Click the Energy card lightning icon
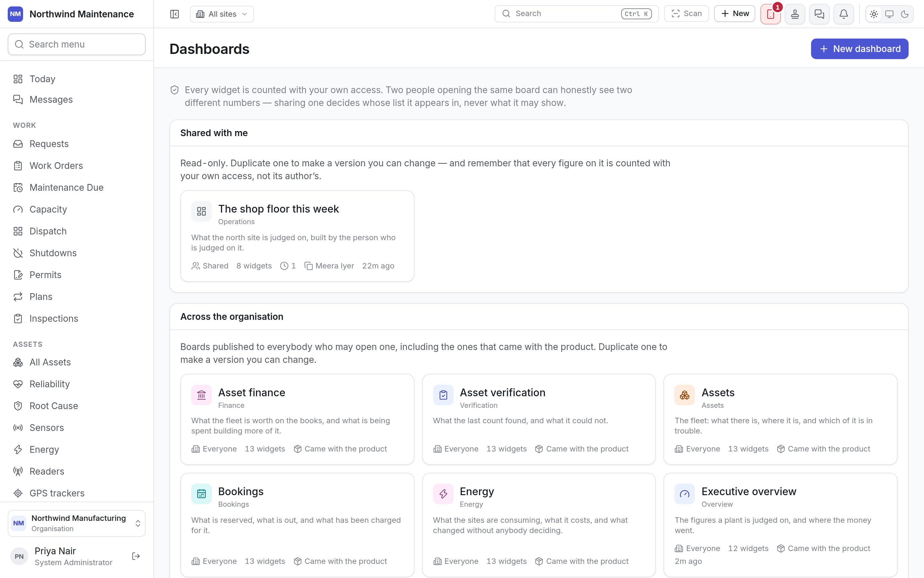924x578 pixels. pos(443,494)
